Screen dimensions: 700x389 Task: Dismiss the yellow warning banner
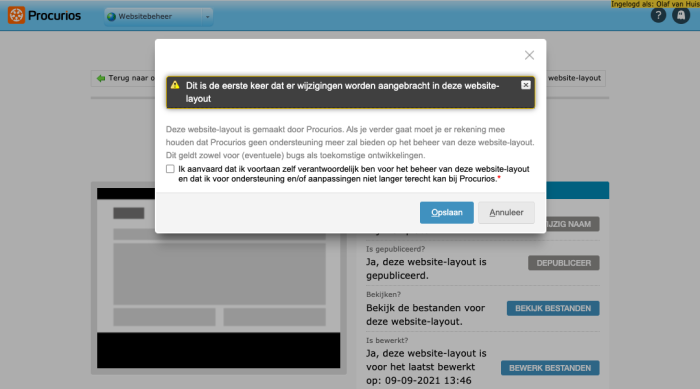(525, 85)
